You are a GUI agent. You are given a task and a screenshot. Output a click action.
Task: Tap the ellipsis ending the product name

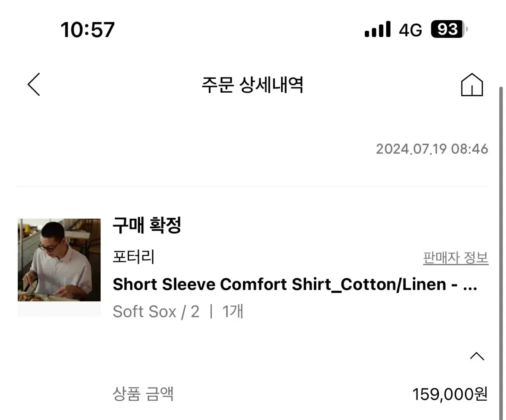click(x=470, y=286)
